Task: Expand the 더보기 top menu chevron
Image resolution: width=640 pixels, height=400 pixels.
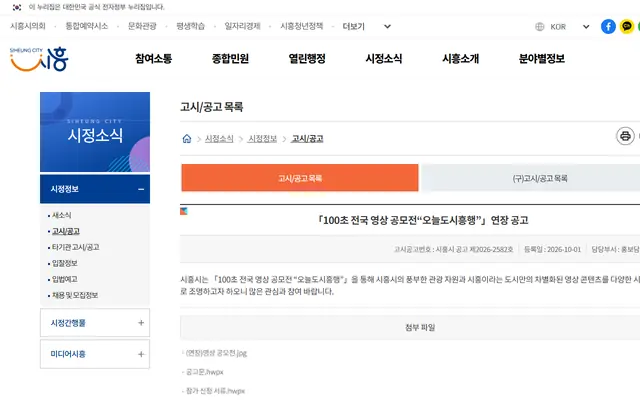Action: click(387, 27)
